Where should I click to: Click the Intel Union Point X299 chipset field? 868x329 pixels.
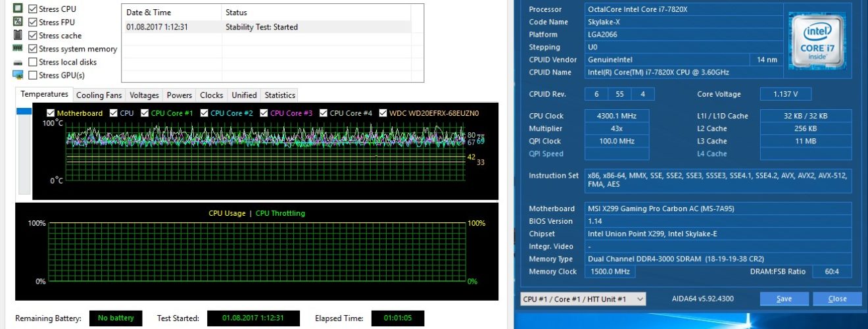(718, 234)
